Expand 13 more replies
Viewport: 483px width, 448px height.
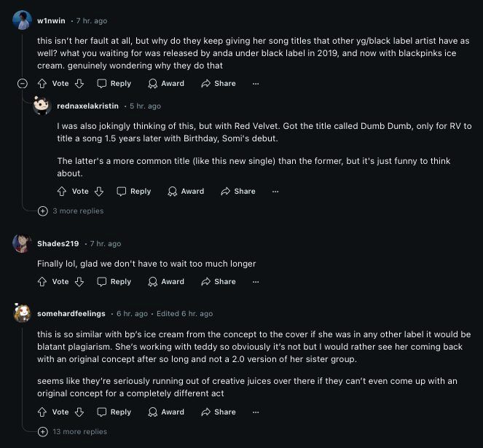[x=79, y=432]
